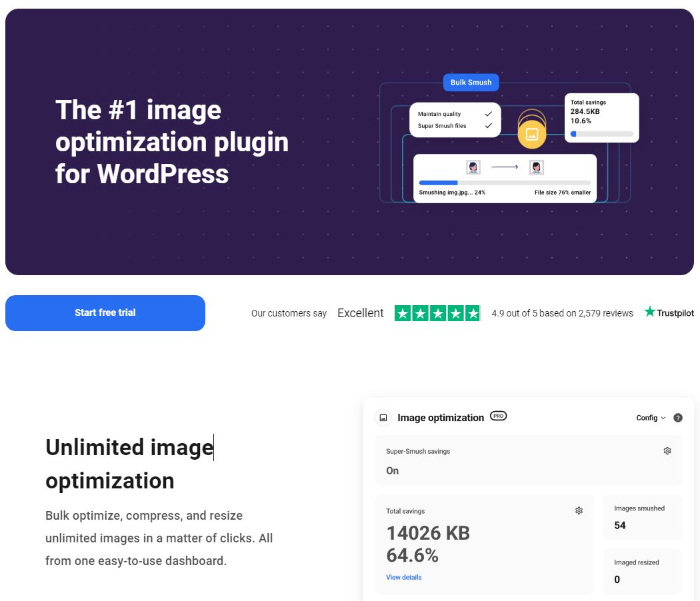Select the Bulk Smush tab label
Image resolution: width=700 pixels, height=601 pixels.
[x=471, y=83]
